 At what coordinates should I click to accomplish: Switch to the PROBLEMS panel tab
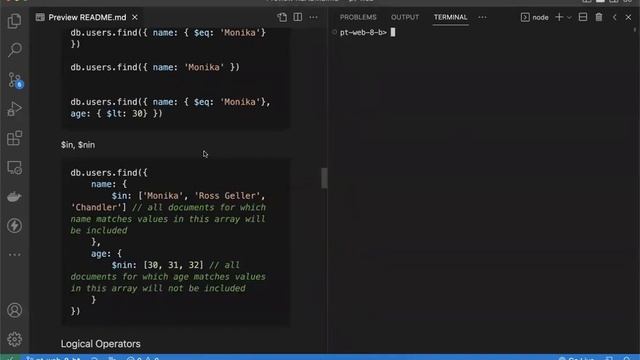(x=358, y=17)
